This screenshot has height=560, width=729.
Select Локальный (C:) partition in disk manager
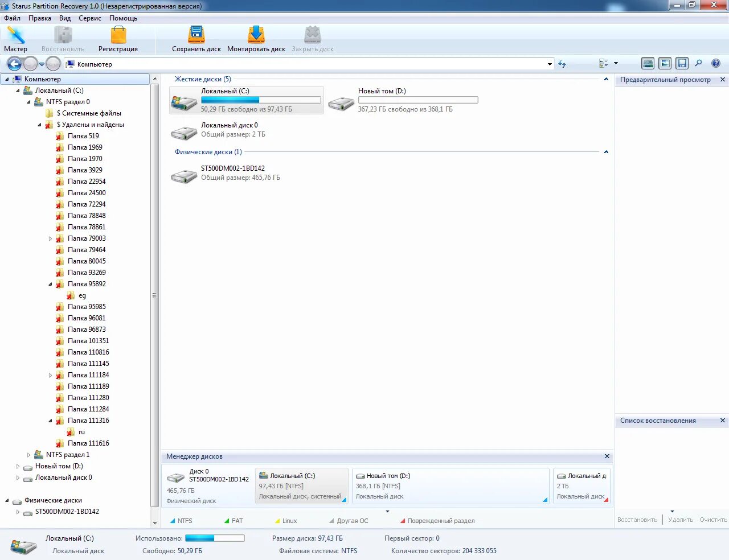(x=302, y=486)
